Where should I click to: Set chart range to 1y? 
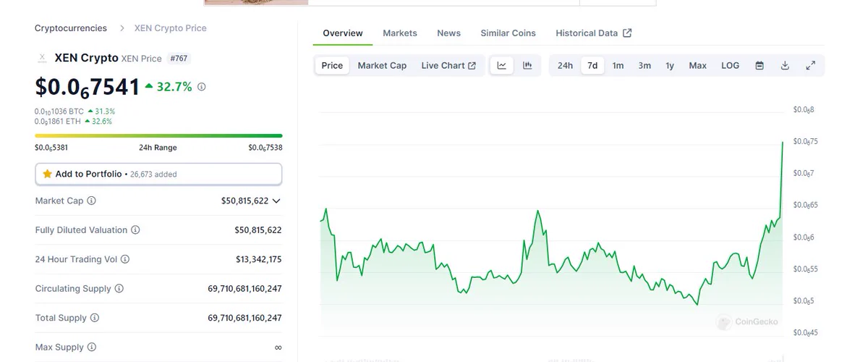(x=670, y=65)
